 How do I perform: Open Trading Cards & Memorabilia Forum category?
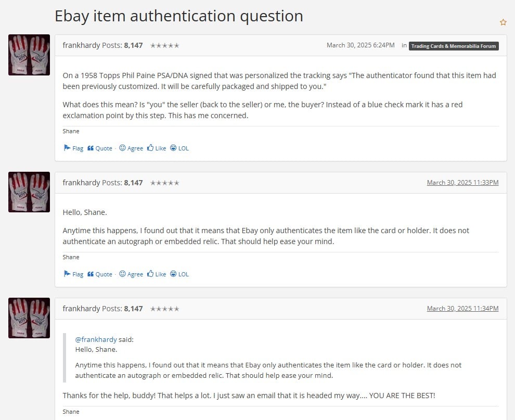tap(454, 46)
